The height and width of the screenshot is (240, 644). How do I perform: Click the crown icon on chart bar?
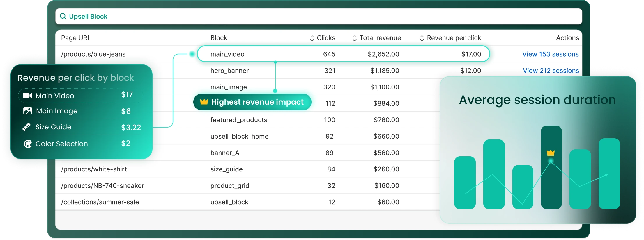551,153
